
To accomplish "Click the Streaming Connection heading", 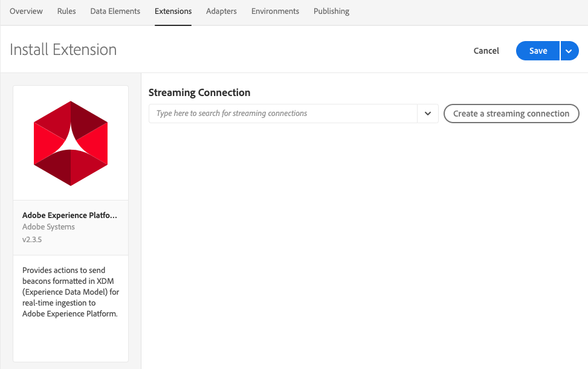I will (199, 93).
